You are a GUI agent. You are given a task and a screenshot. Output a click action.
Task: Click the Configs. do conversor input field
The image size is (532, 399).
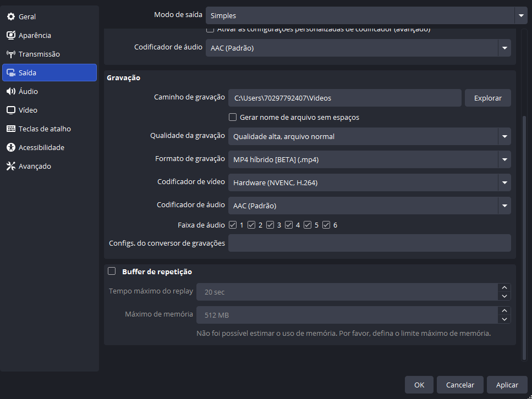369,243
